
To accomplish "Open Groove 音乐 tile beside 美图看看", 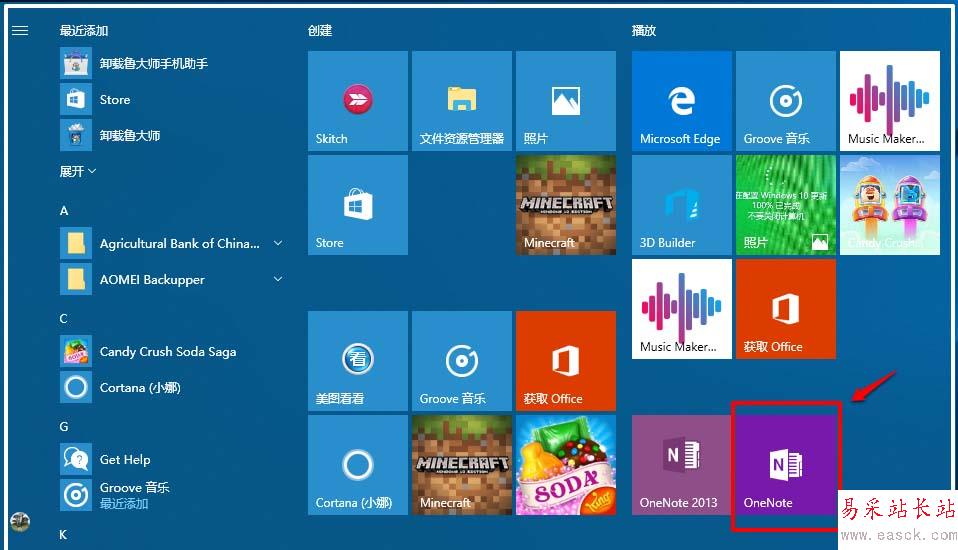I will pyautogui.click(x=462, y=361).
